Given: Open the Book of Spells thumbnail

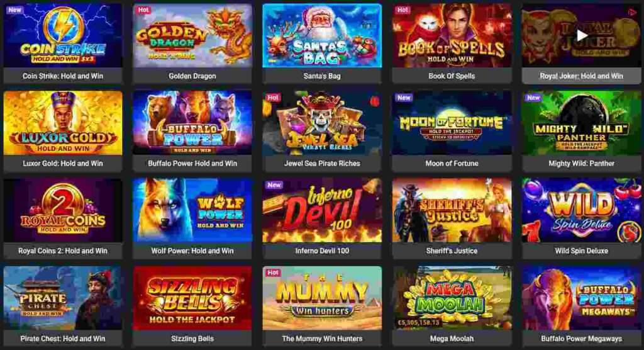Looking at the screenshot, I should [x=452, y=35].
